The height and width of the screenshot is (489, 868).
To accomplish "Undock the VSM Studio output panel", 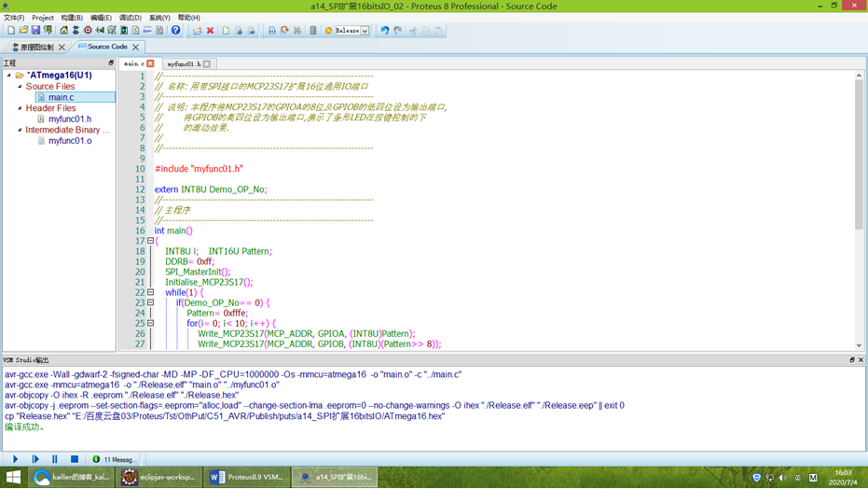I will (852, 360).
